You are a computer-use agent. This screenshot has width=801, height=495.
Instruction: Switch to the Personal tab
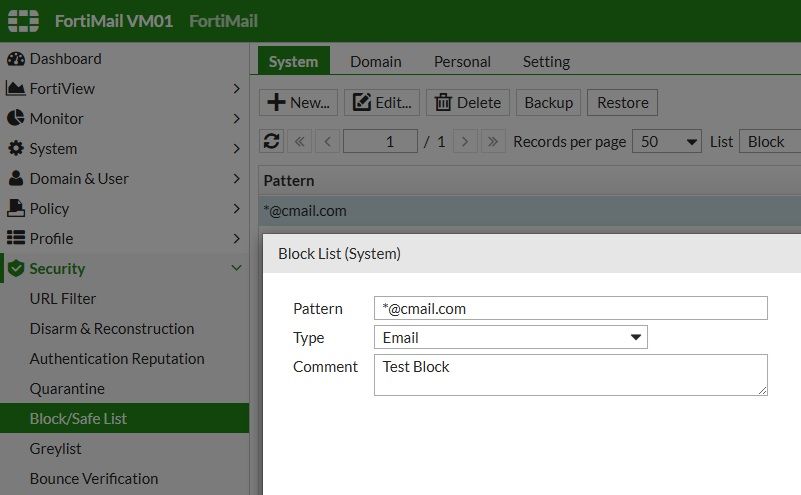(462, 61)
